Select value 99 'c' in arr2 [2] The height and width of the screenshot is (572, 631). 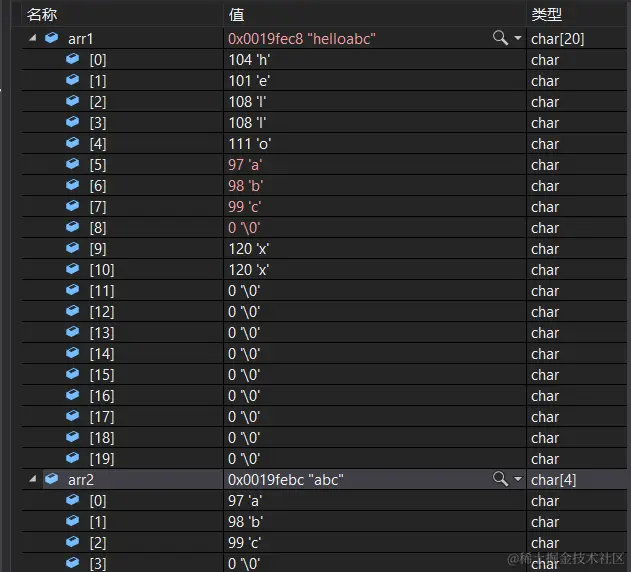pos(245,543)
